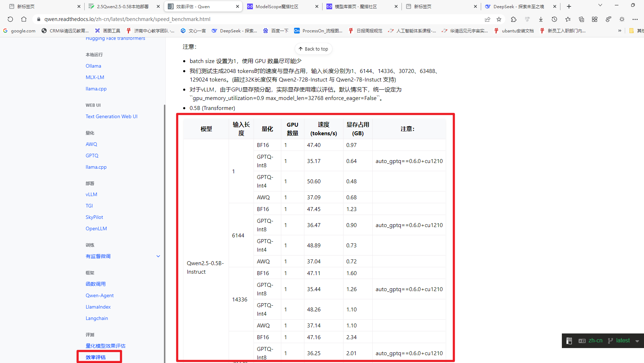The width and height of the screenshot is (644, 363).
Task: Open the AWQ sidebar link
Action: 91,144
